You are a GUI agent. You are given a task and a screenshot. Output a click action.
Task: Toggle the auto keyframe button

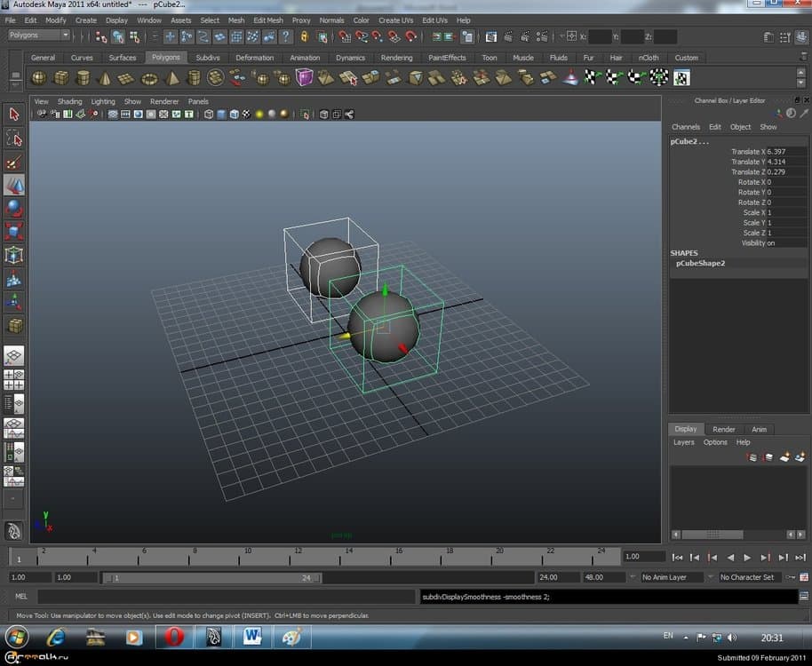tap(791, 577)
